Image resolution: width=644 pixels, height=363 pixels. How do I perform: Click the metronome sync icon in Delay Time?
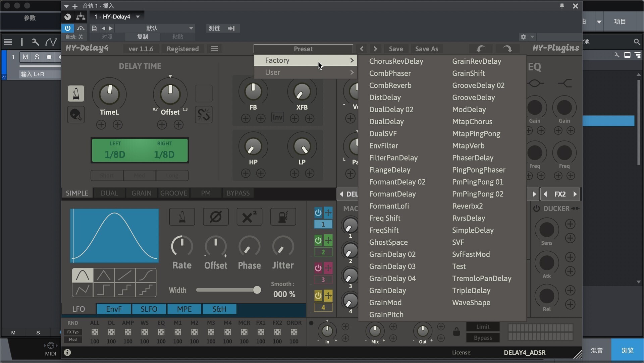tap(76, 94)
